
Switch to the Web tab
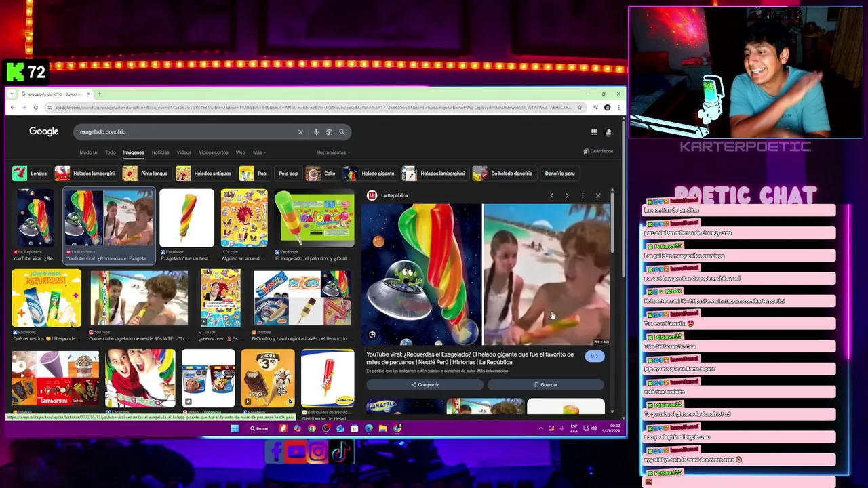point(240,152)
